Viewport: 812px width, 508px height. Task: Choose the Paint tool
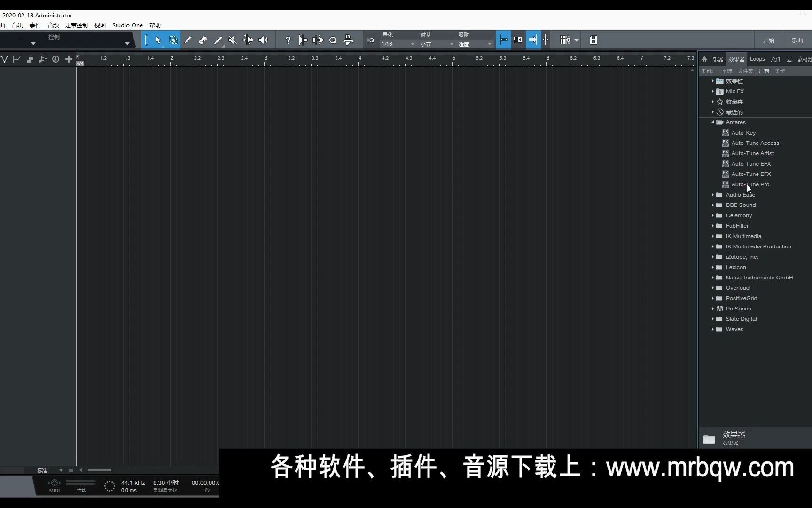pos(218,40)
